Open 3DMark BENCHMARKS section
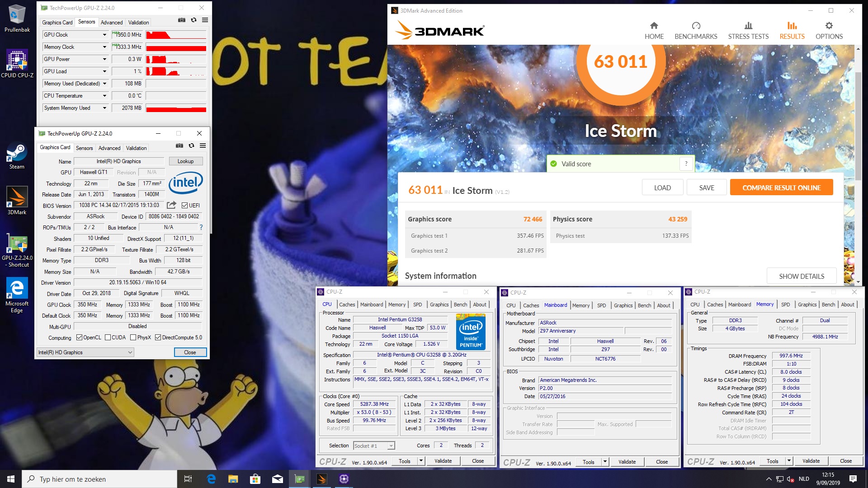Screen dimensions: 868x488 (x=696, y=30)
